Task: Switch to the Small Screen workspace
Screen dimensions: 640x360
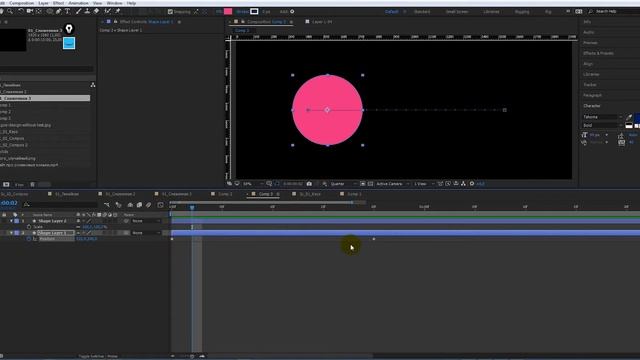Action: [457, 12]
